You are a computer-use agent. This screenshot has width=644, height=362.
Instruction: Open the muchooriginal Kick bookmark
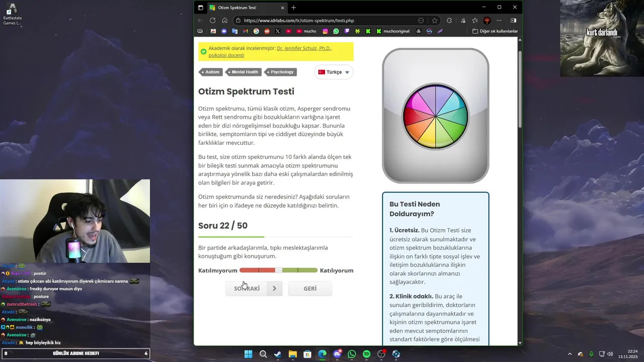pyautogui.click(x=393, y=31)
